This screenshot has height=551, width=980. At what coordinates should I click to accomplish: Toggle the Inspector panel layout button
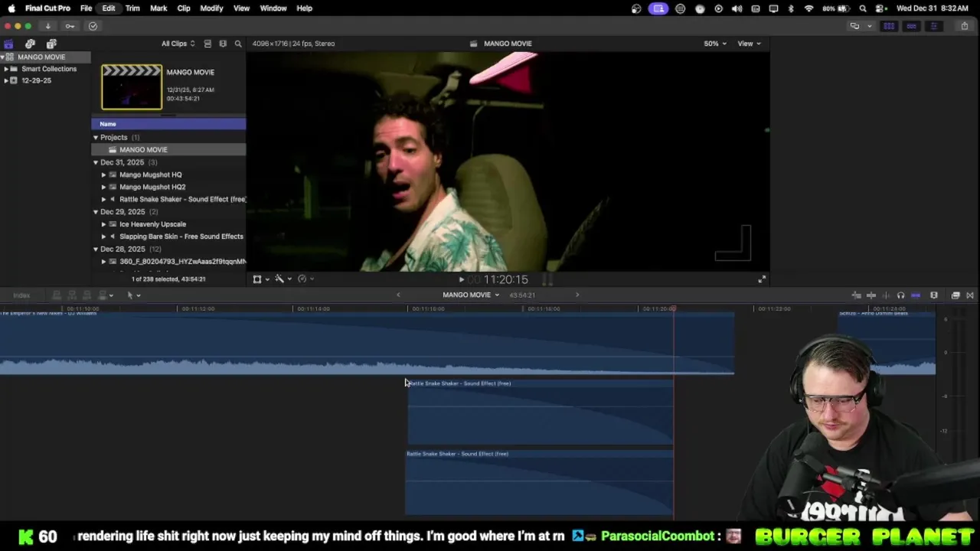click(x=933, y=26)
